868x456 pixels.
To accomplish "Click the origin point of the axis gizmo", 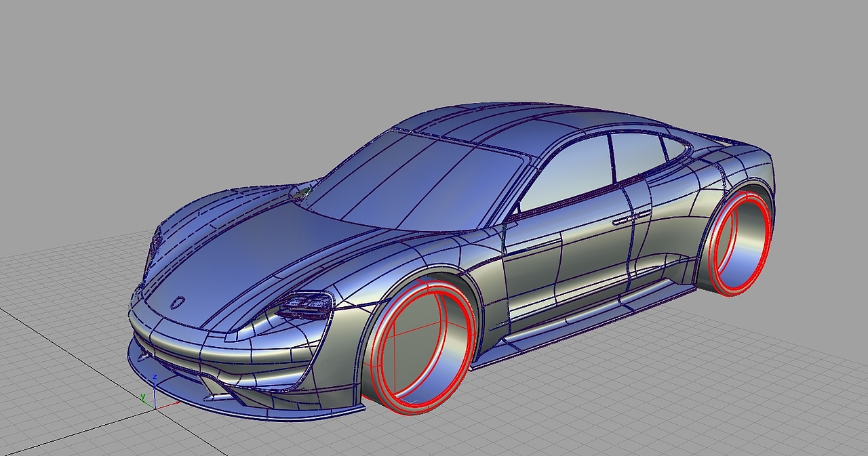I will coord(155,409).
